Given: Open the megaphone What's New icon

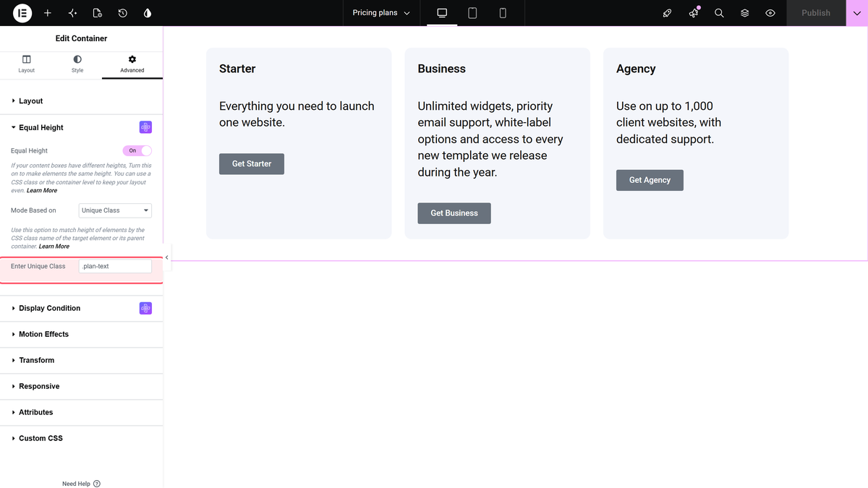Looking at the screenshot, I should 694,13.
